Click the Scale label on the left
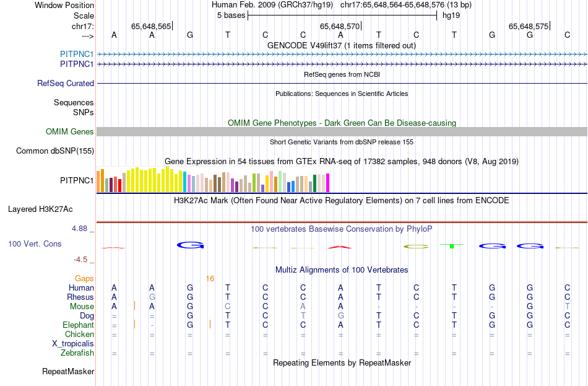This screenshot has height=386, width=588. pyautogui.click(x=84, y=15)
